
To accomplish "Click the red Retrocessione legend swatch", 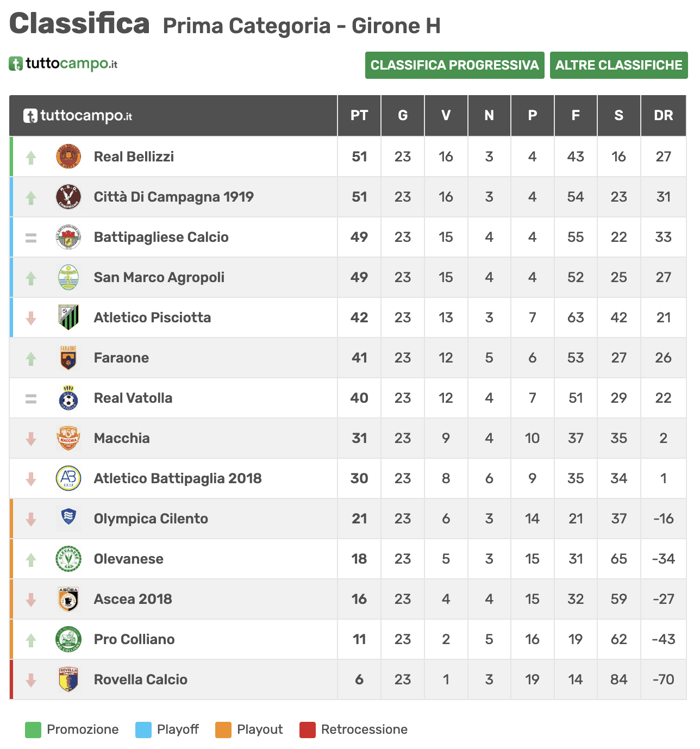I will click(x=308, y=730).
